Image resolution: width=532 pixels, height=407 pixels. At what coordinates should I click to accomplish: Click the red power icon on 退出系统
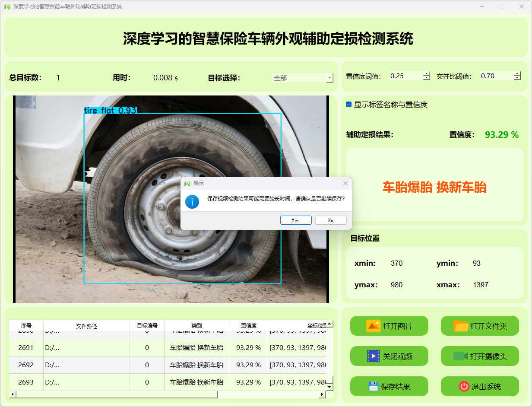(x=464, y=386)
